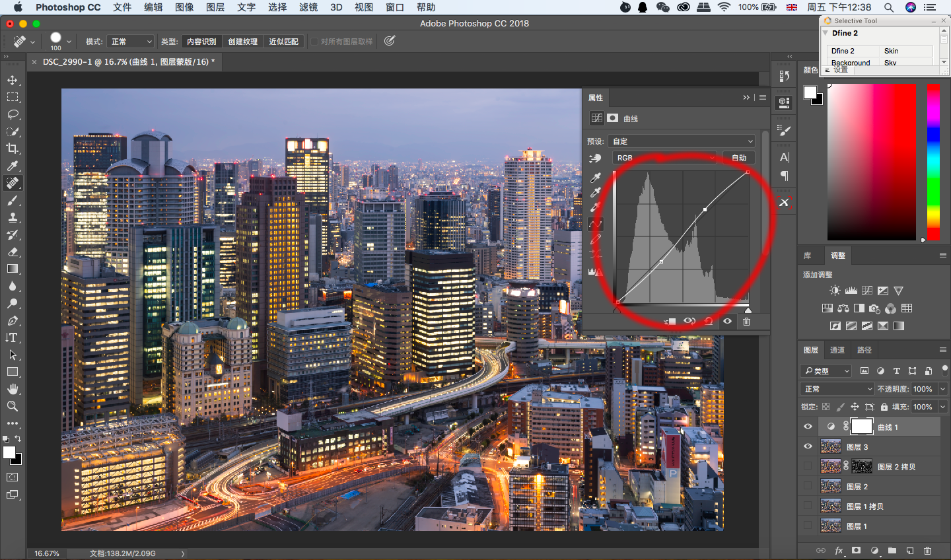This screenshot has height=560, width=951.
Task: Select the Lasso tool
Action: (x=13, y=114)
